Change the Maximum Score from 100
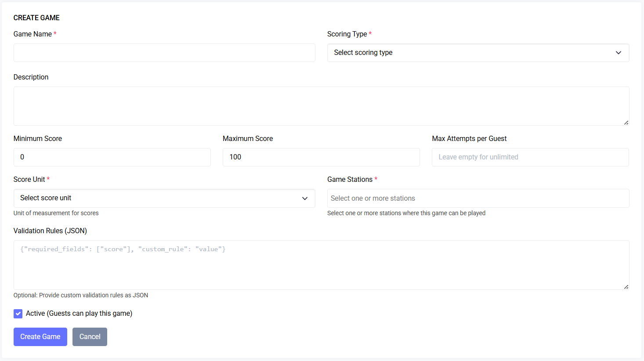 click(321, 157)
